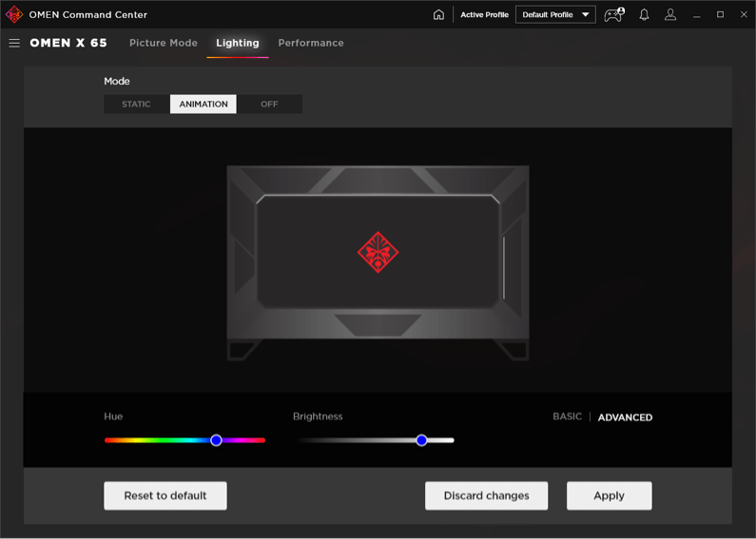Open the Performance tab
The width and height of the screenshot is (756, 539).
pos(311,43)
